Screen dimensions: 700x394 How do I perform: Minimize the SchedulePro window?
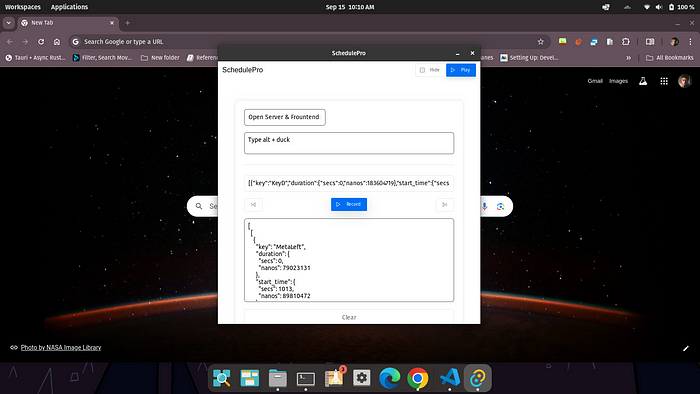(458, 53)
